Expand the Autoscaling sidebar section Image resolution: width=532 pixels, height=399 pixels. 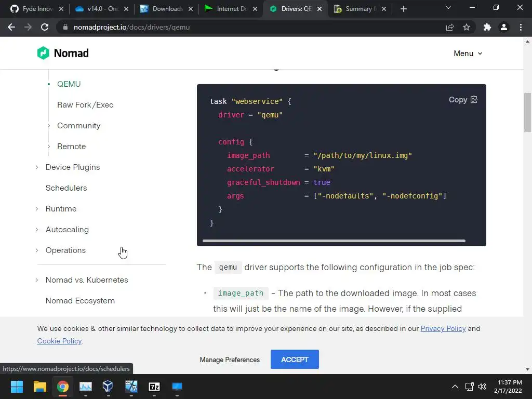click(37, 230)
